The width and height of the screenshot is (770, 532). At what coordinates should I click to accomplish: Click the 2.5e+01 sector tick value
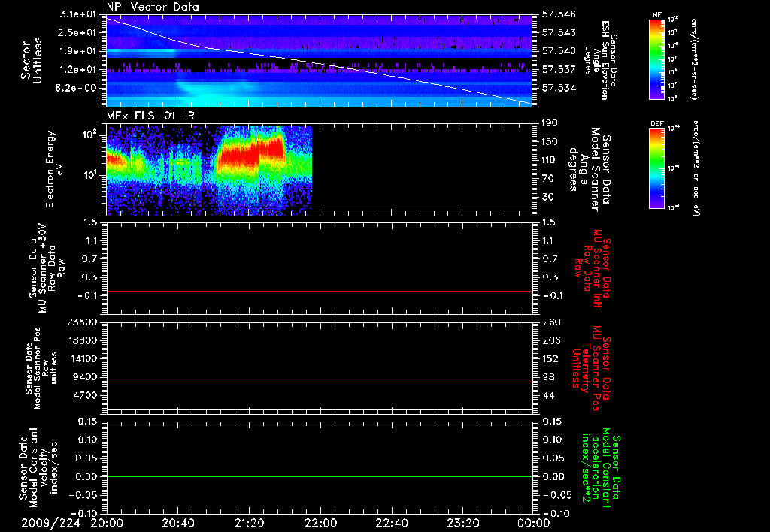point(77,32)
